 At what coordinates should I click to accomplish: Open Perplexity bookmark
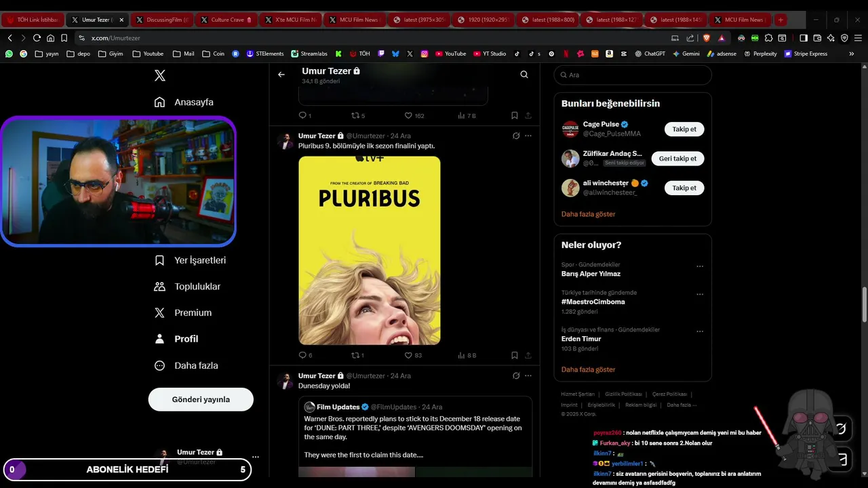[x=760, y=54]
